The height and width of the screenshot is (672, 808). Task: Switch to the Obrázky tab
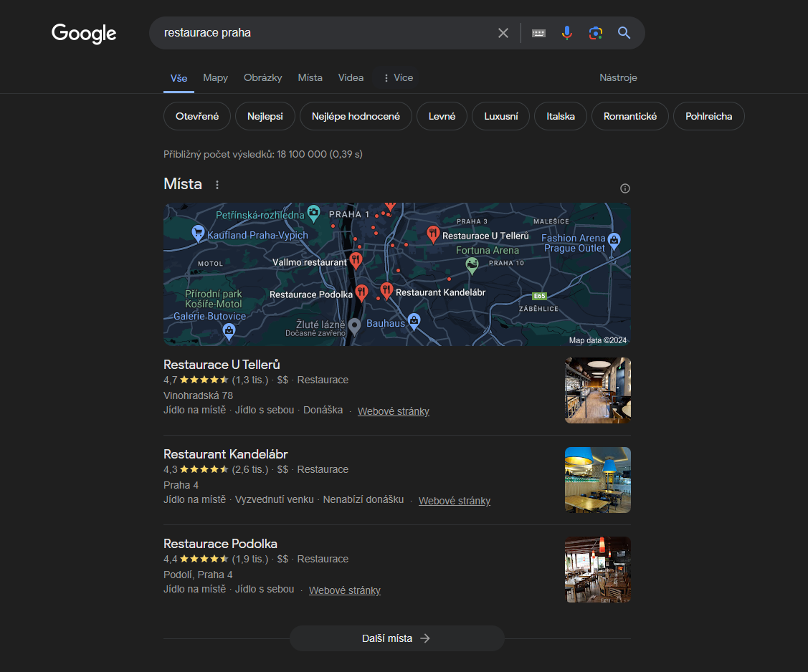(262, 78)
